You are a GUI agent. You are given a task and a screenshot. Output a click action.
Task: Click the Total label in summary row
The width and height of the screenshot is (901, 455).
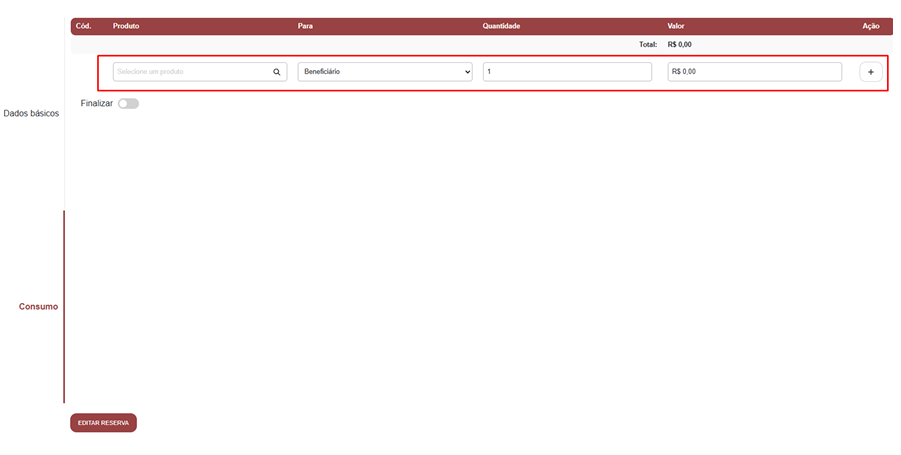tap(648, 45)
